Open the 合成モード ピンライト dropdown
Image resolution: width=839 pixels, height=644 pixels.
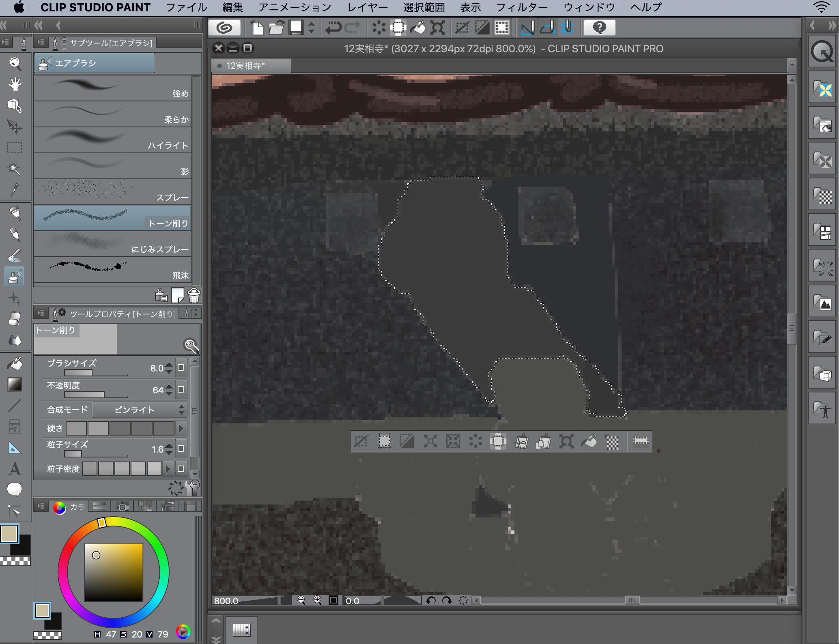point(139,410)
